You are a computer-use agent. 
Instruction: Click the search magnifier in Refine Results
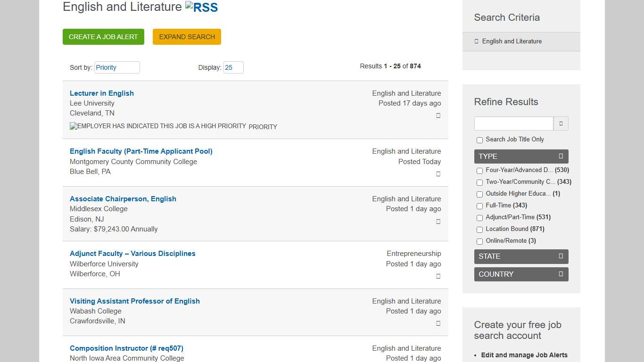[x=561, y=123]
